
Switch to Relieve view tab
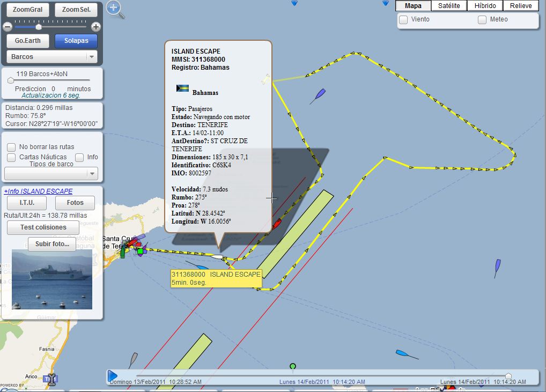521,5
